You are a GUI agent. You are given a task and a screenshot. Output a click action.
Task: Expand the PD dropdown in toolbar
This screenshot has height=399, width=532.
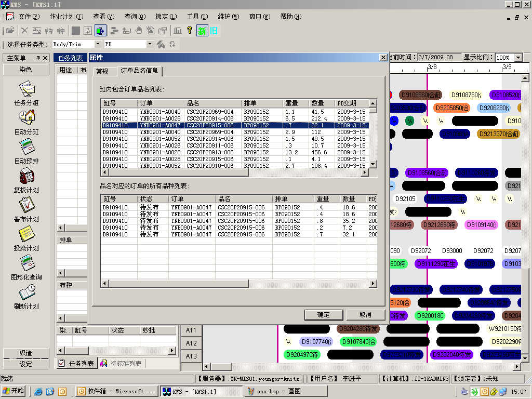(150, 45)
